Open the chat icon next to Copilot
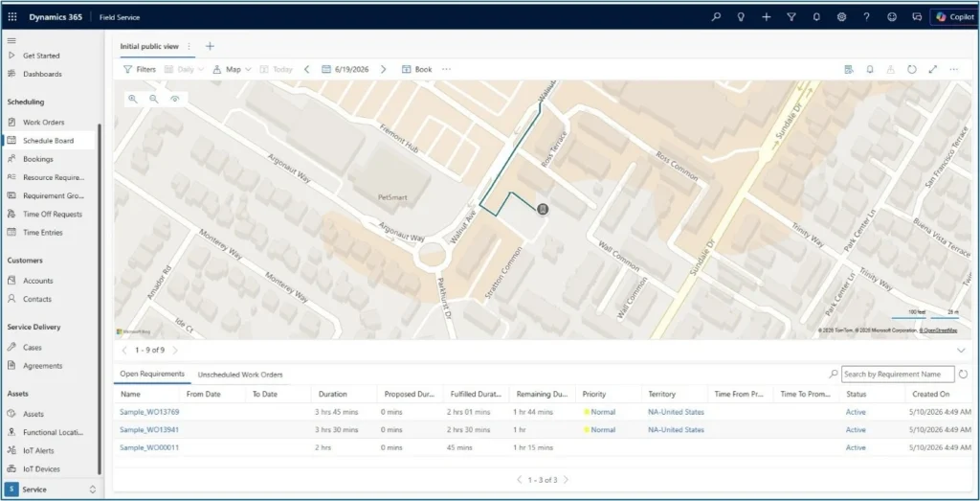Viewport: 980px width, 501px height. coord(917,17)
